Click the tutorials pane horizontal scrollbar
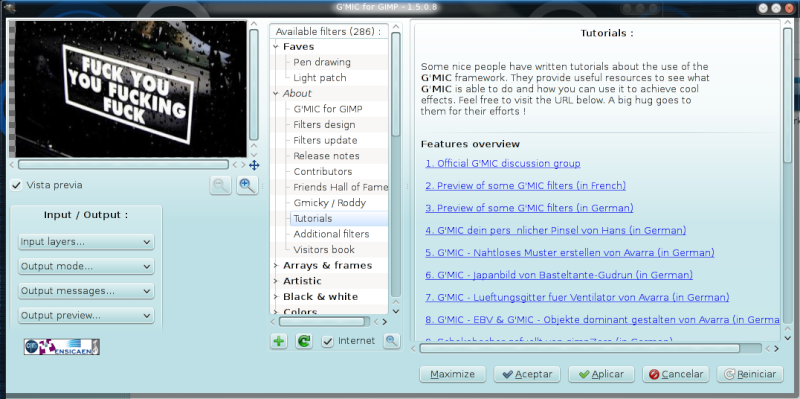 580,348
